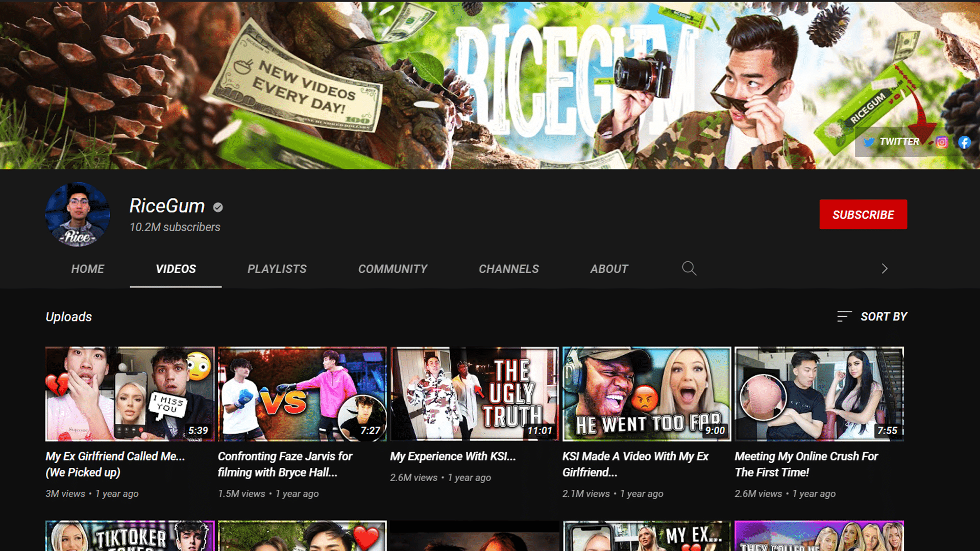The image size is (980, 551).
Task: Open the Sort By dropdown
Action: (x=872, y=316)
